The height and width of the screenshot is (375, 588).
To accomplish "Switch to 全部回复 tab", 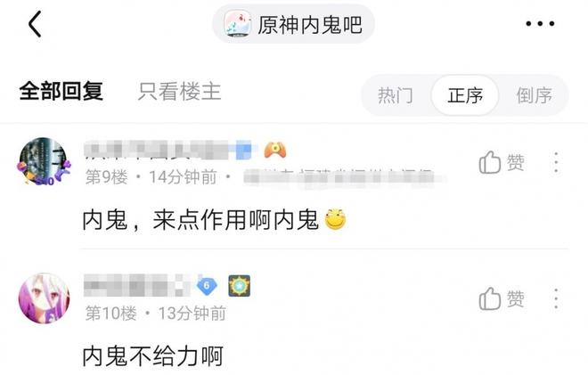I will (x=61, y=91).
